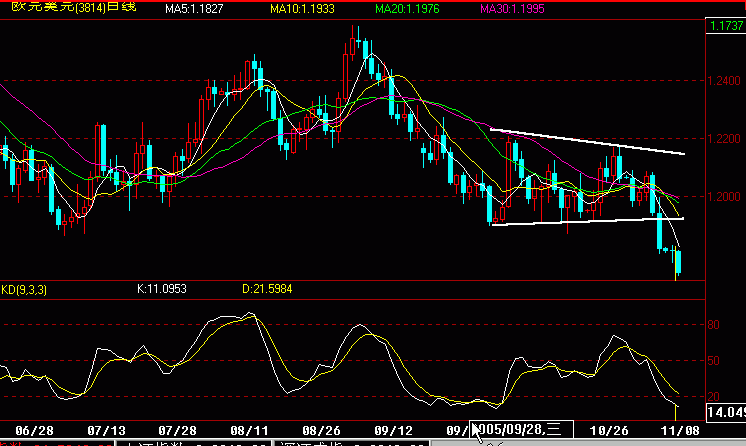This screenshot has height=446, width=746.
Task: Click the 1.2200 price axis label
Action: pos(724,139)
